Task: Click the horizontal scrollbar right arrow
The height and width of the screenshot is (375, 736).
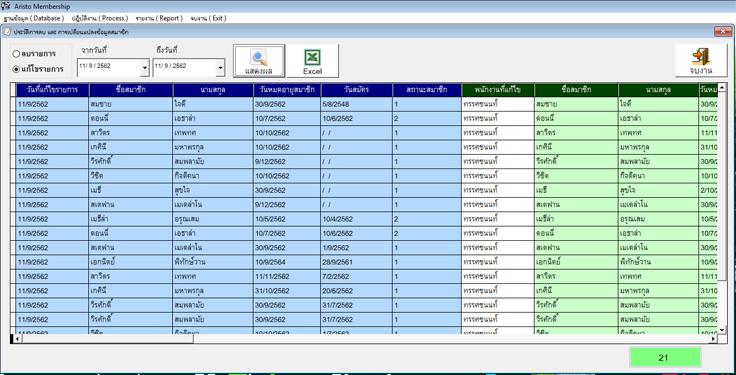Action: (x=713, y=339)
